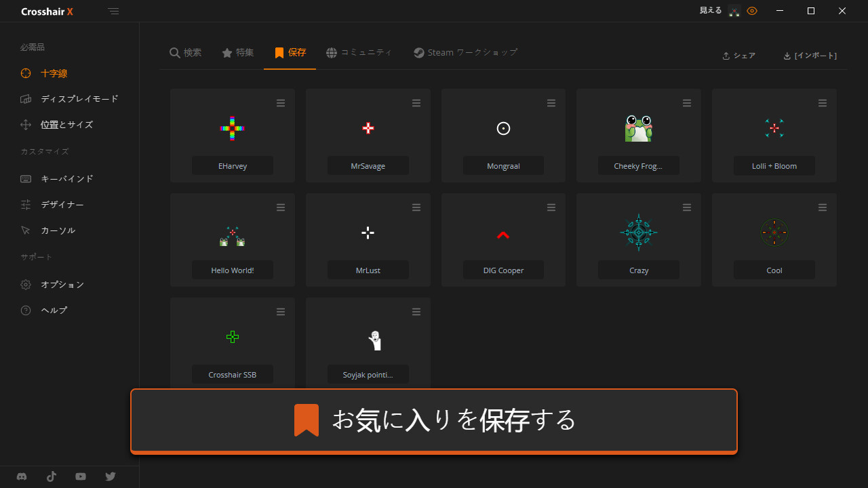Switch to the コミュニティ tab

pyautogui.click(x=359, y=53)
